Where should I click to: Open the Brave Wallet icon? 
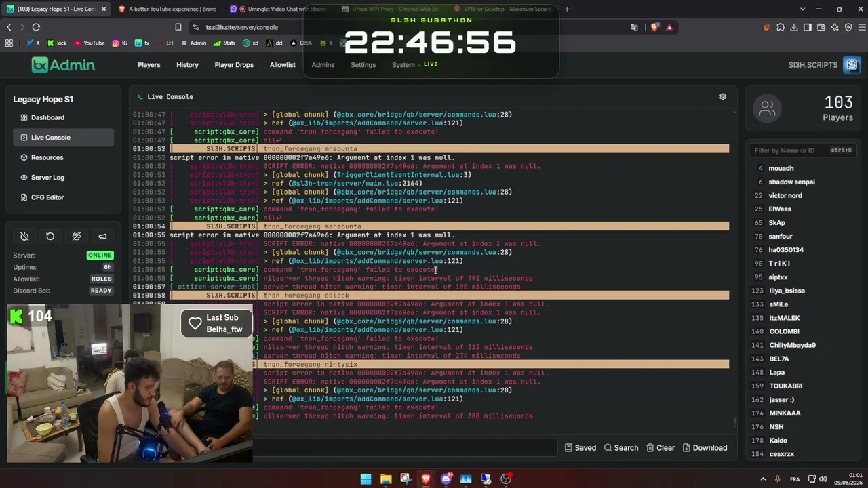click(x=821, y=27)
